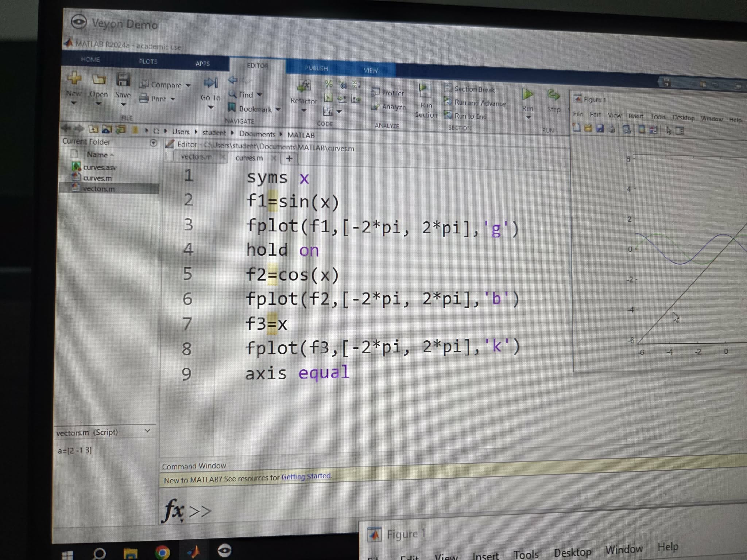Viewport: 747px width, 560px height.
Task: Switch to the PUBLISH ribbon tab
Action: coord(317,68)
